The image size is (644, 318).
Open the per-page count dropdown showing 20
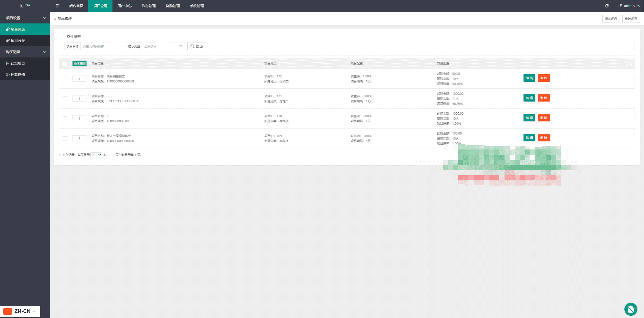pyautogui.click(x=96, y=155)
